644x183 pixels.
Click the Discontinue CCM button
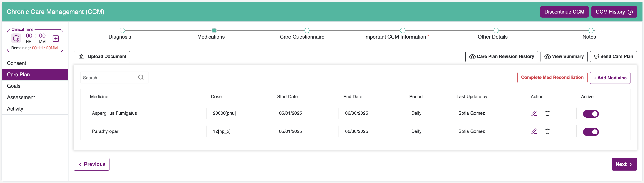point(564,12)
